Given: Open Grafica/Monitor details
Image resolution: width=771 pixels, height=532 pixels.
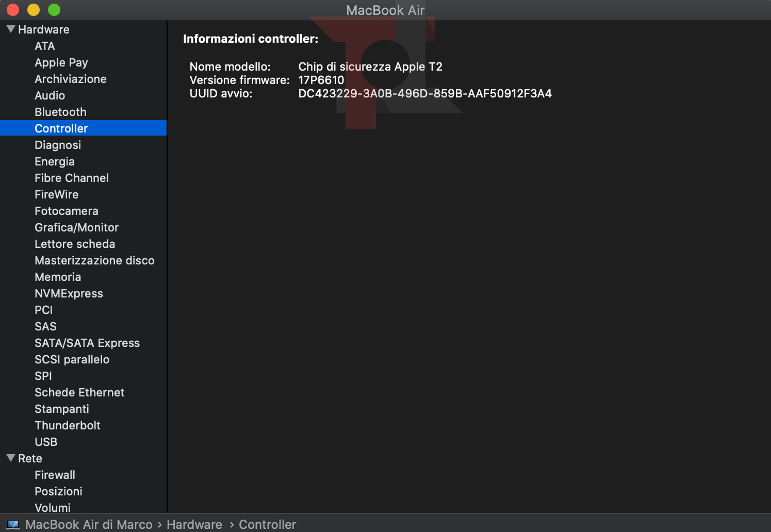Looking at the screenshot, I should pos(76,227).
